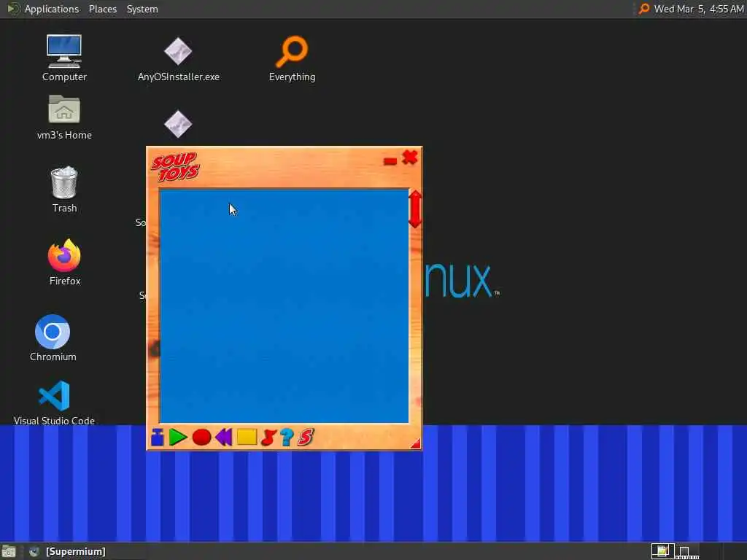
Task: Click the blue weight icon in Soup Toys toolbar
Action: (x=158, y=437)
